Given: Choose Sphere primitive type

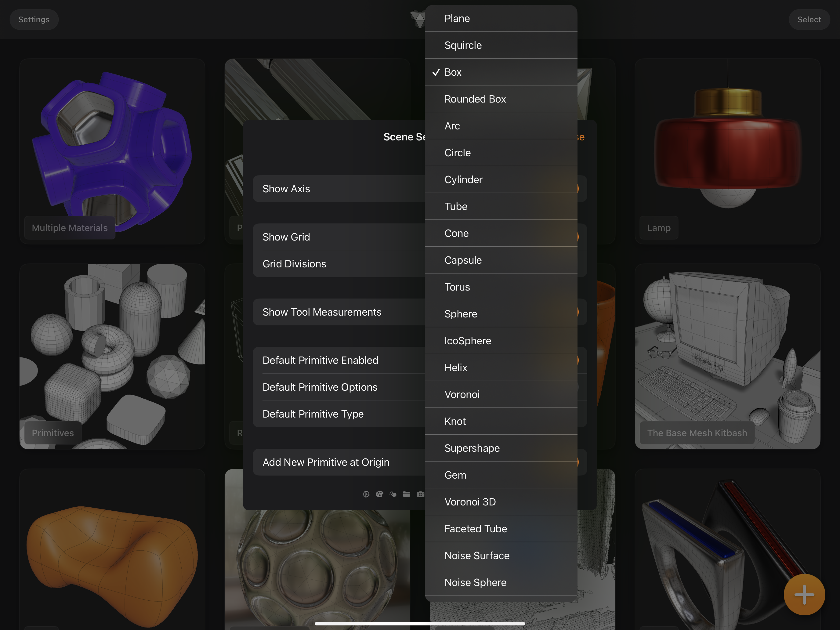Looking at the screenshot, I should [501, 314].
